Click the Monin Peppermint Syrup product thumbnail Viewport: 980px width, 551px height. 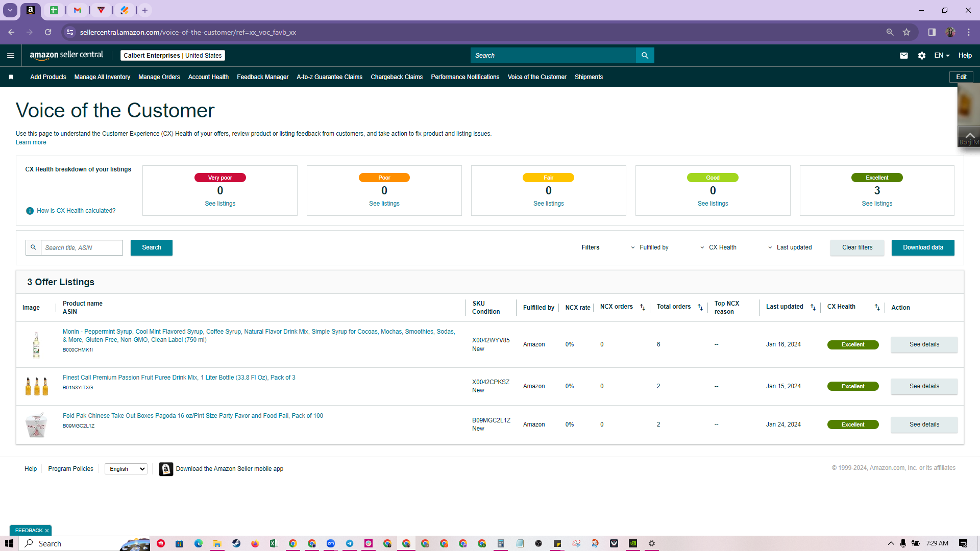(36, 345)
